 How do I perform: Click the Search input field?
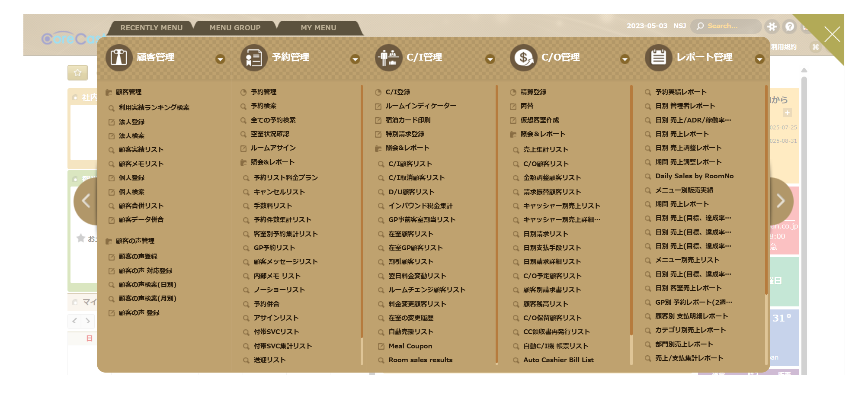[731, 26]
